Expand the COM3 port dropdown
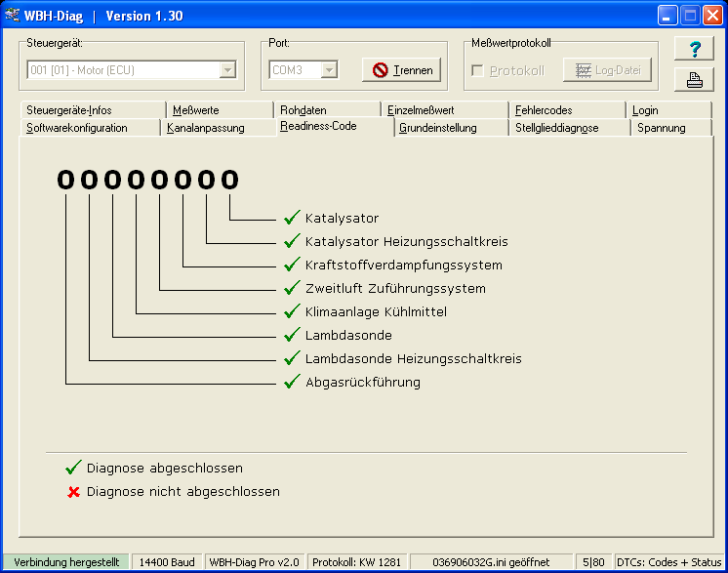 click(x=329, y=70)
